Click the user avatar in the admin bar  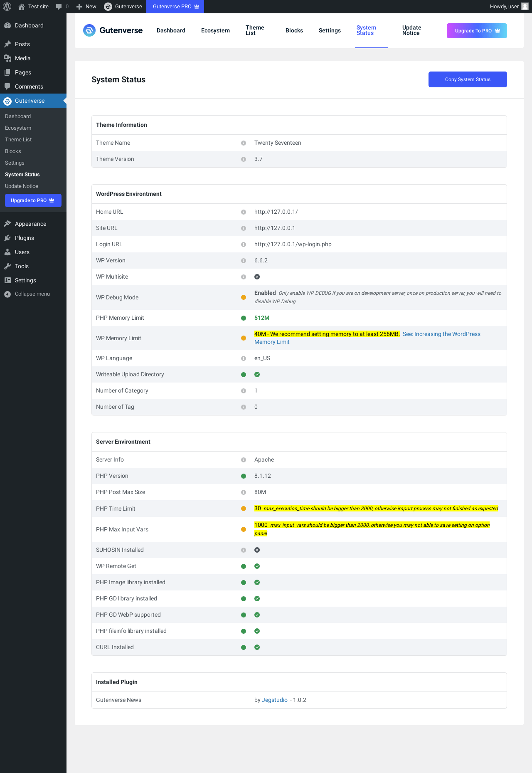pyautogui.click(x=525, y=7)
